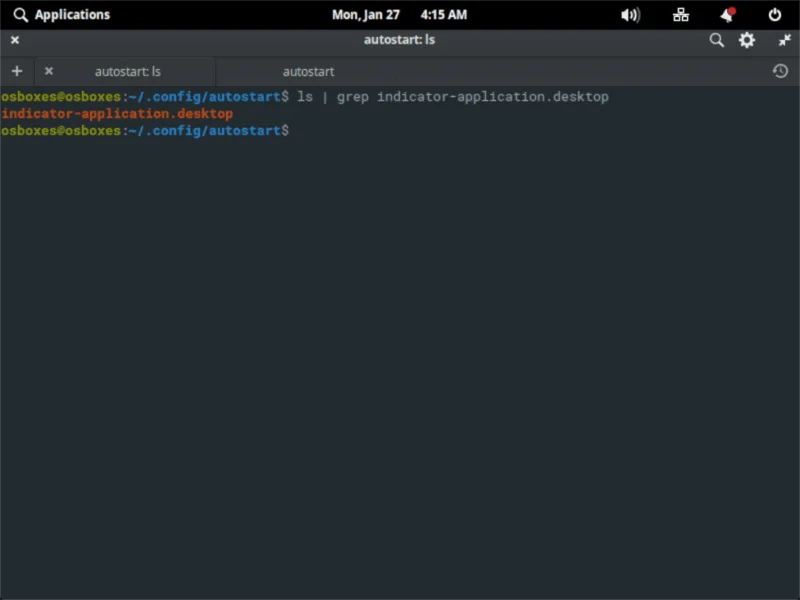Click the search icon beside Applications

[20, 15]
